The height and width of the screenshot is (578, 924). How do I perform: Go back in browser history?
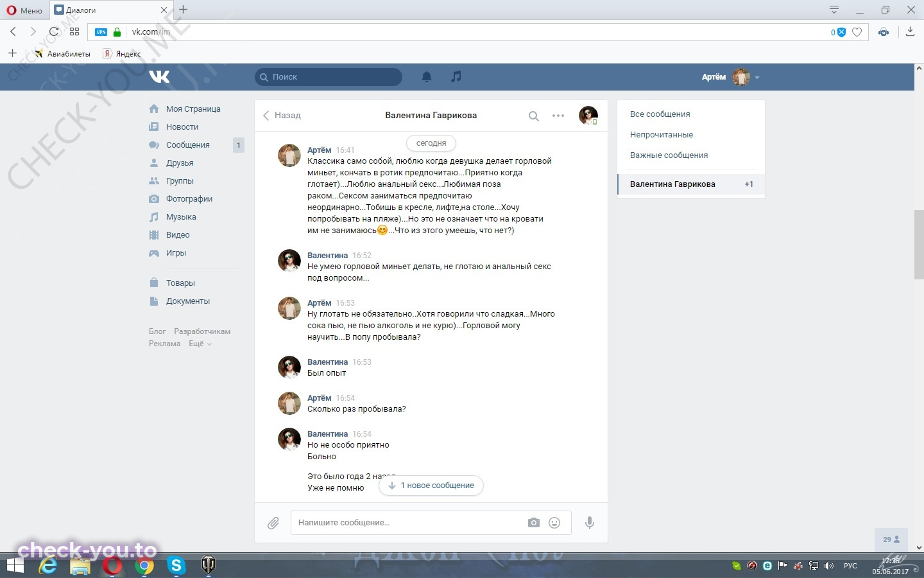pos(13,31)
